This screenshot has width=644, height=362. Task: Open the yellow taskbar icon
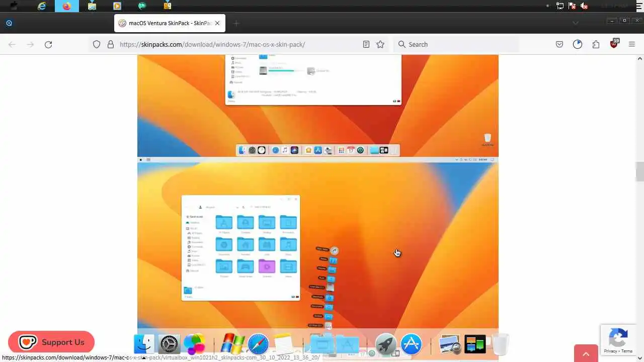pyautogui.click(x=168, y=6)
